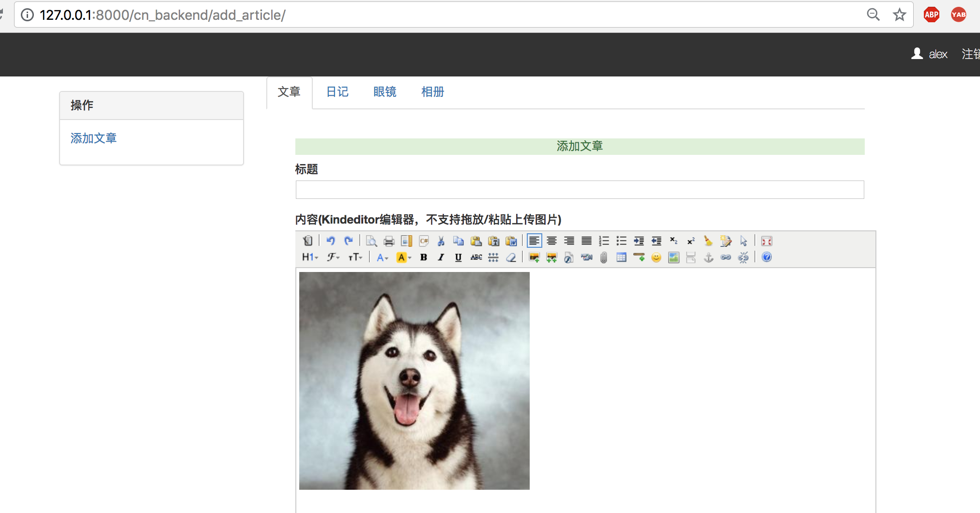Click the remove formatting eraser icon
This screenshot has width=980, height=513.
[x=511, y=257]
